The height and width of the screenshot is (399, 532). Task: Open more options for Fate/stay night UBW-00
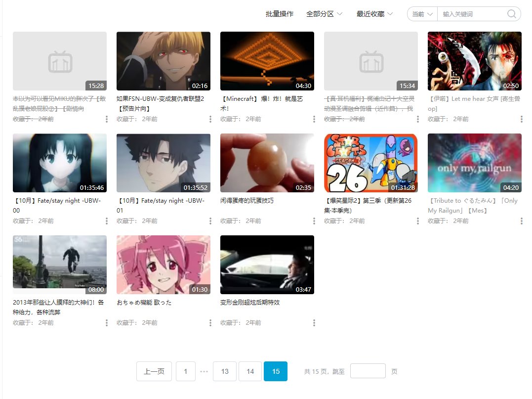(107, 221)
